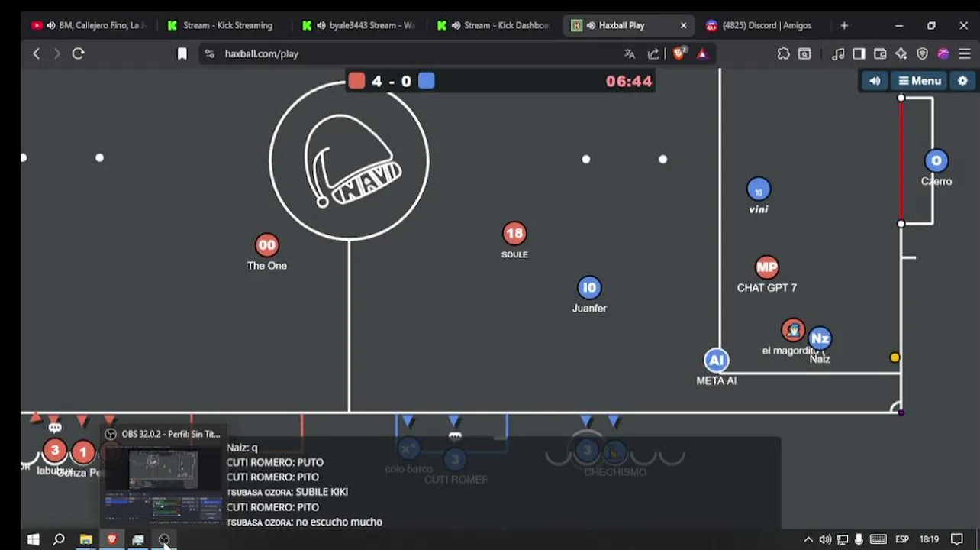Open File Explorer from taskbar
This screenshot has width=980, height=550.
[x=85, y=539]
